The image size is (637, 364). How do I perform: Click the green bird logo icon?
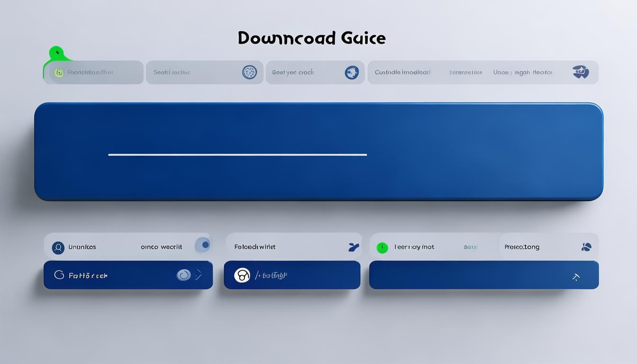pos(56,54)
